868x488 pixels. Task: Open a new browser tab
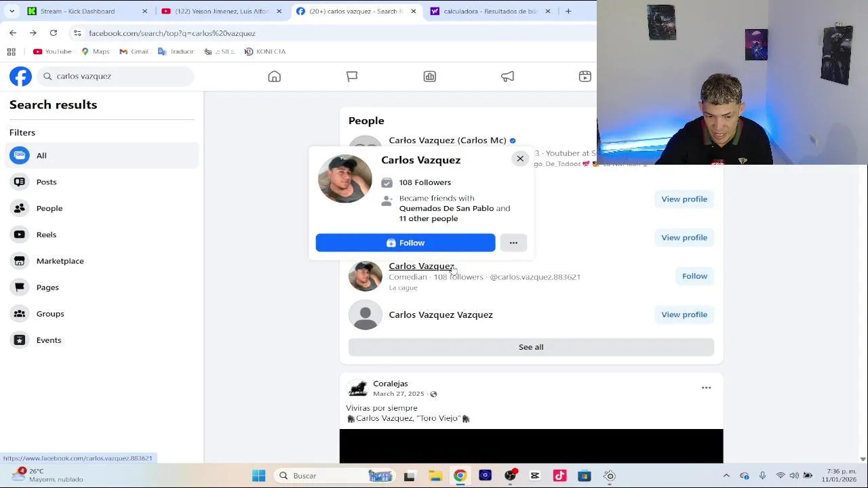(x=568, y=12)
